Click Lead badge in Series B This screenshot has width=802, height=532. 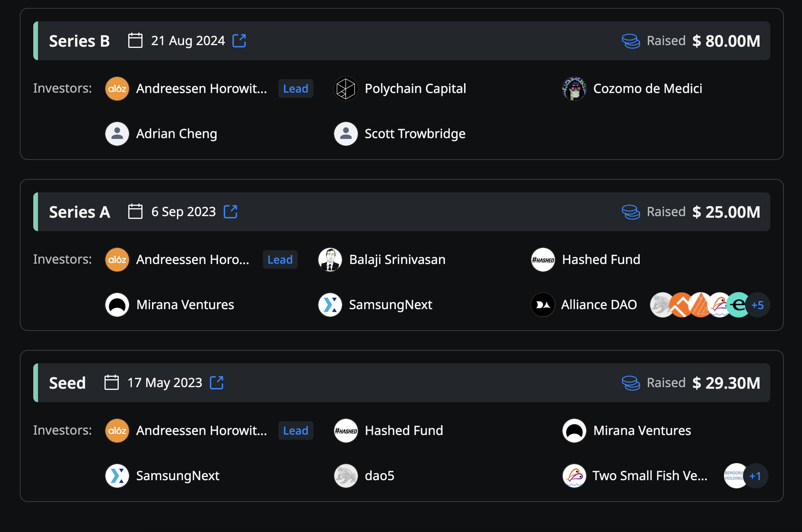(295, 89)
